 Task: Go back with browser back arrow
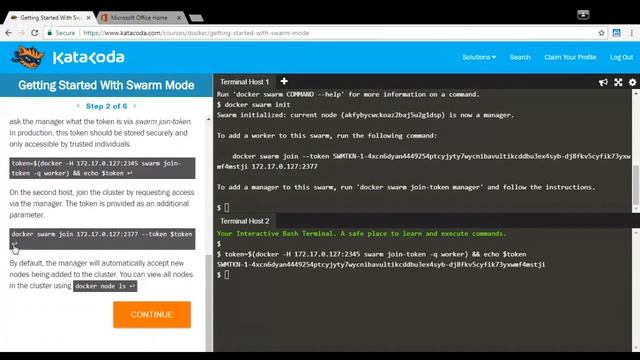tap(9, 33)
